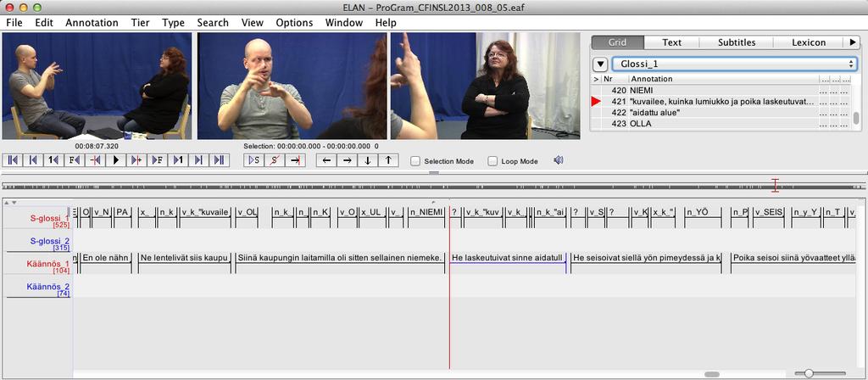The width and height of the screenshot is (868, 380).
Task: Go forward one frame button
Action: [157, 160]
